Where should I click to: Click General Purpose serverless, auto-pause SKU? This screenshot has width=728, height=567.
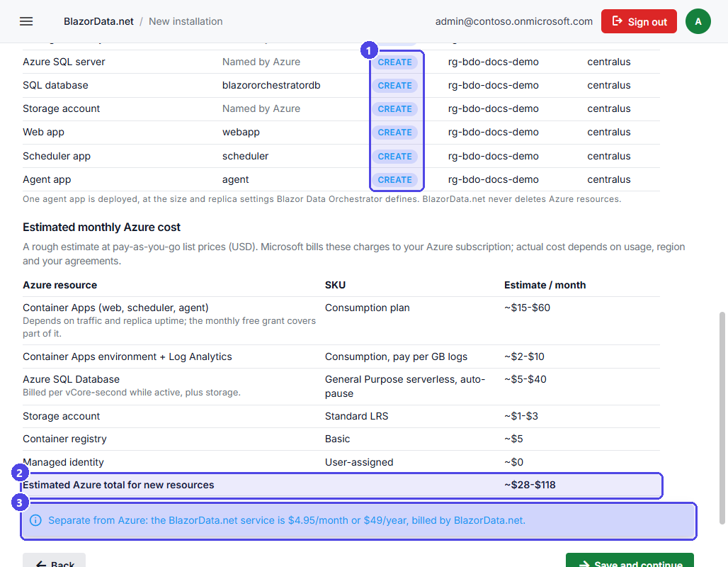(x=405, y=386)
